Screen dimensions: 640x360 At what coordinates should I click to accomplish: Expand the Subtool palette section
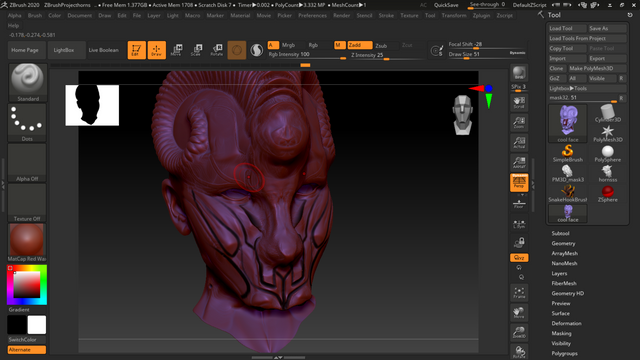pos(560,233)
